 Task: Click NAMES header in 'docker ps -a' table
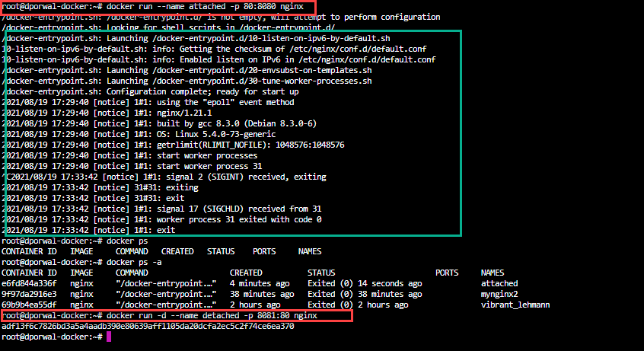coord(493,273)
